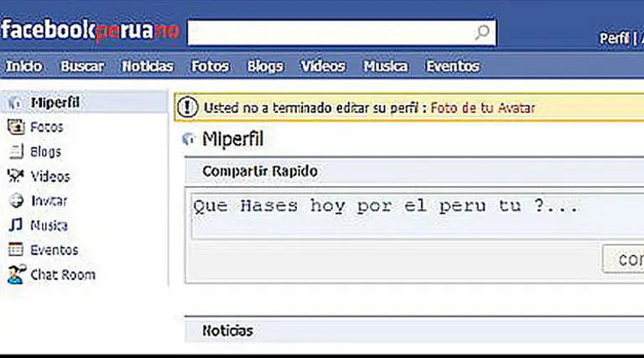This screenshot has height=358, width=644.
Task: Open Blogs text link in sidebar
Action: 45,152
